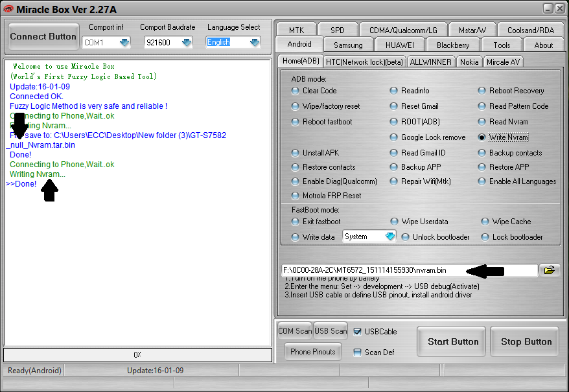Select the Reboot Recovery option
The width and height of the screenshot is (569, 392).
click(x=482, y=91)
